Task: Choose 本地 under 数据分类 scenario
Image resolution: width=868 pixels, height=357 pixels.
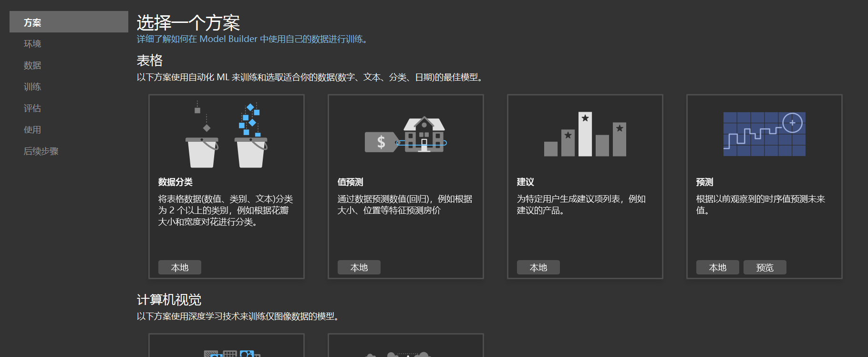Action: click(x=180, y=267)
